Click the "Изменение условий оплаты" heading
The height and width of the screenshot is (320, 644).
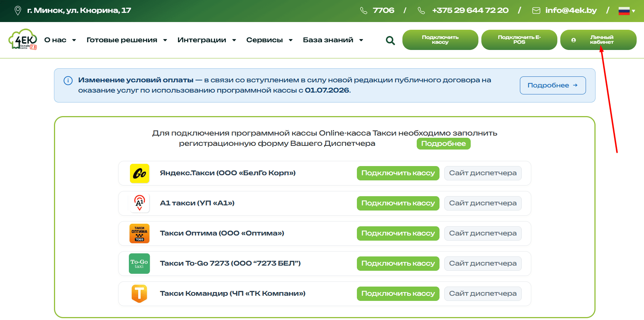coord(136,80)
